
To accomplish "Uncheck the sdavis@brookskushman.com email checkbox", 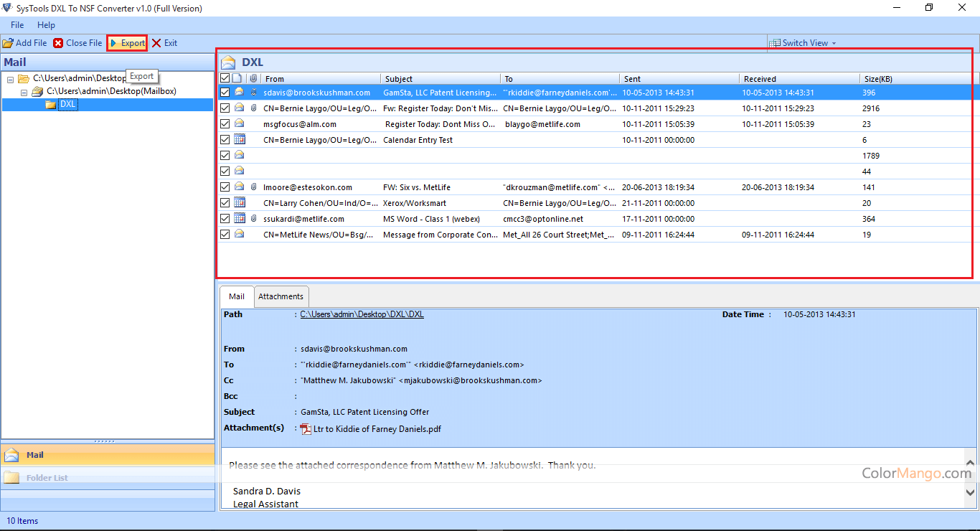I will click(225, 93).
